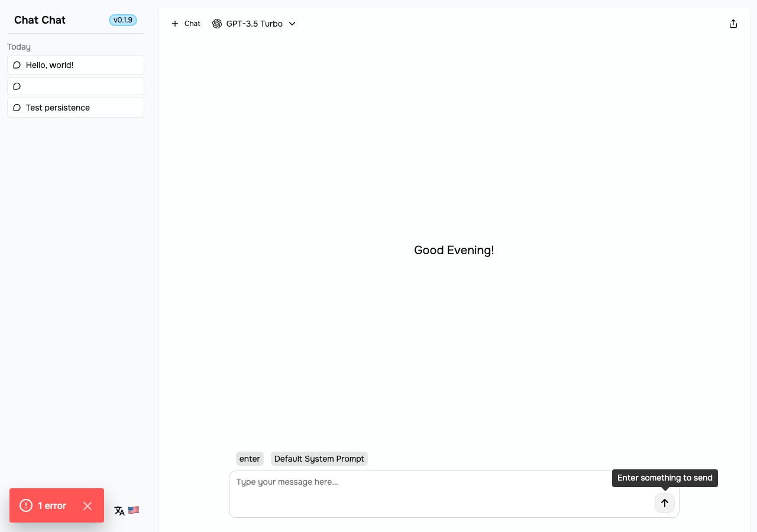Image resolution: width=757 pixels, height=532 pixels.
Task: Open the Test persistence conversation
Action: pyautogui.click(x=76, y=108)
